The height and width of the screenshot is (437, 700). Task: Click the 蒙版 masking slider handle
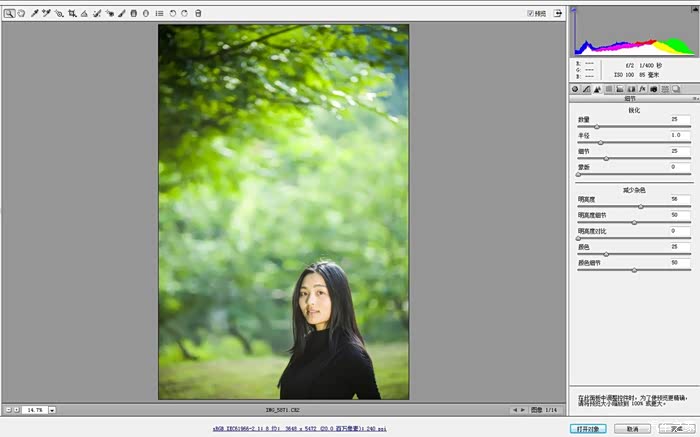click(x=578, y=175)
